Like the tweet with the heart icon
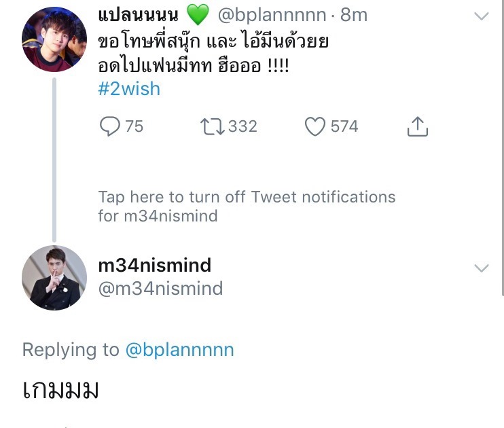504x428 pixels. click(x=314, y=126)
